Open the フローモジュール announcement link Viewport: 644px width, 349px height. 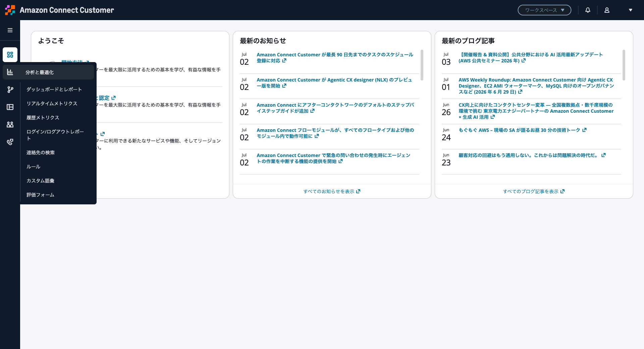[335, 133]
